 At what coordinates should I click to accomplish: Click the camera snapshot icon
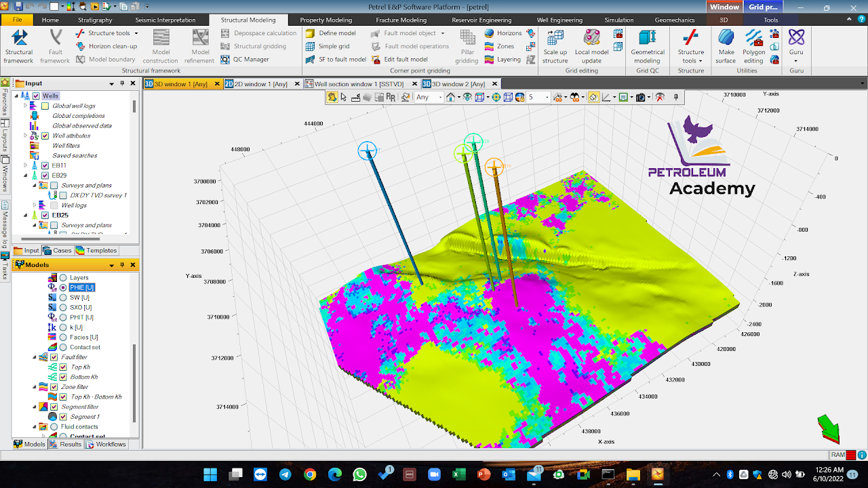pyautogui.click(x=640, y=97)
